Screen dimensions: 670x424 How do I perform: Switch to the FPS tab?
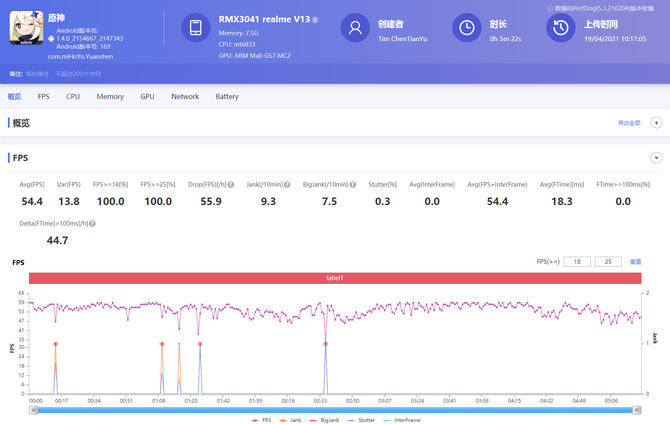click(44, 97)
